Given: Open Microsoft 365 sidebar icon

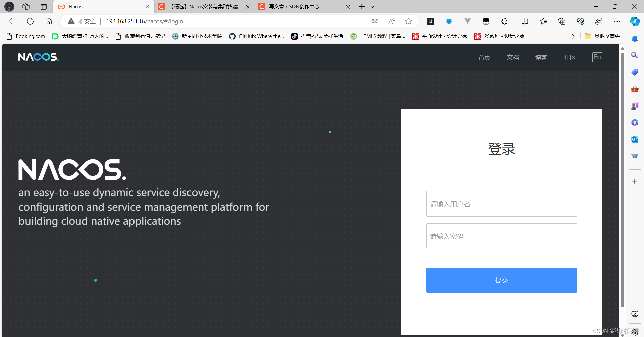Looking at the screenshot, I should 635,122.
